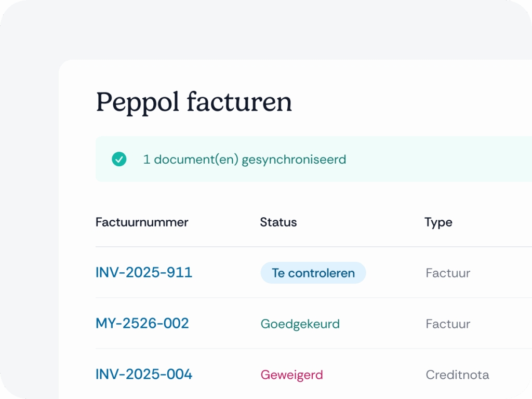Click the divider line between INV-2025-911 and MY-2526-002 rows
532x399 pixels.
coord(312,298)
